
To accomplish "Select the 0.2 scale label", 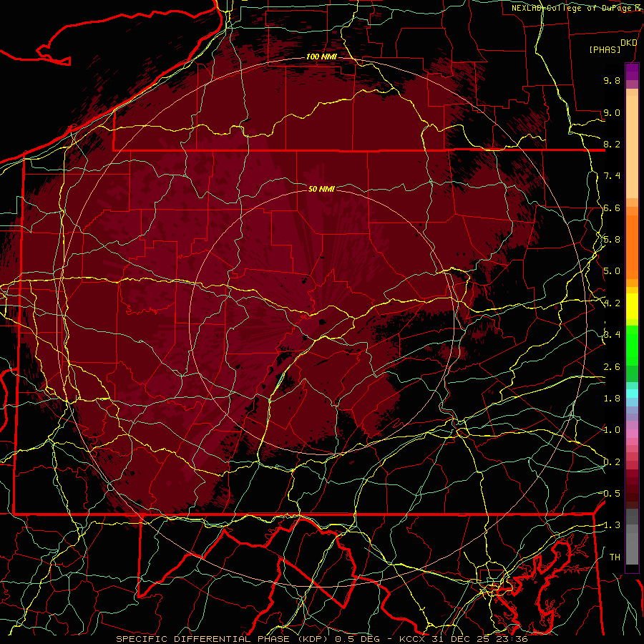I will 612,462.
